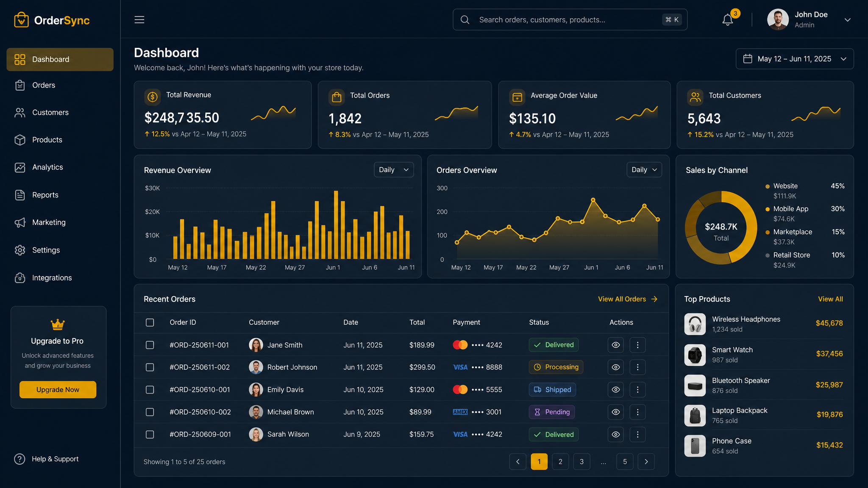Click the Upgrade Now button
This screenshot has height=488, width=868.
tap(58, 390)
